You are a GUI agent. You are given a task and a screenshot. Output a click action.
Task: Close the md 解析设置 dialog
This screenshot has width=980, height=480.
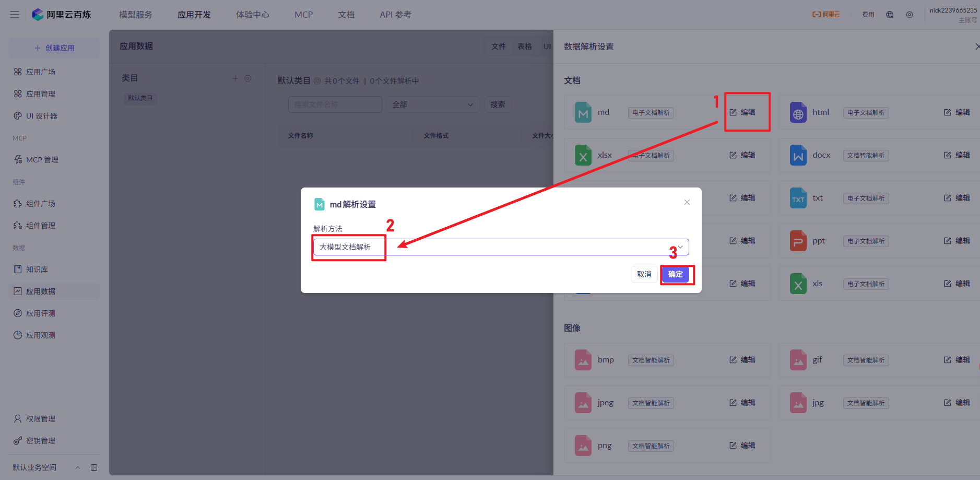click(x=687, y=203)
